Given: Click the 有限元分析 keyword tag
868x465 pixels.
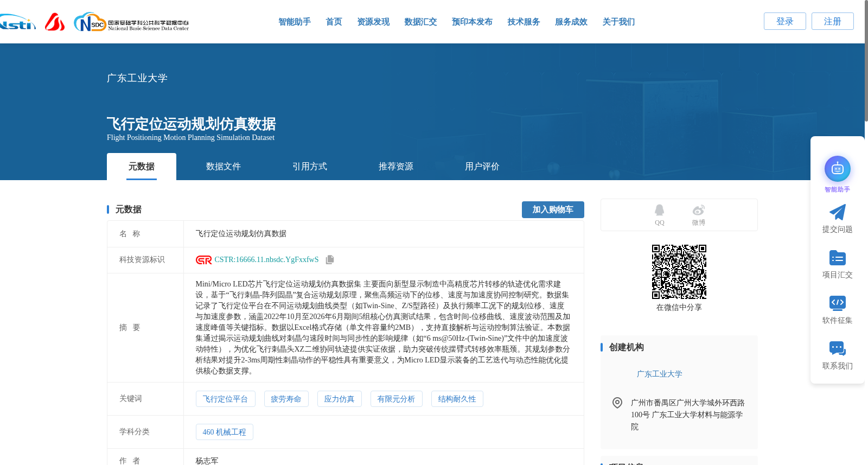Looking at the screenshot, I should coord(396,399).
